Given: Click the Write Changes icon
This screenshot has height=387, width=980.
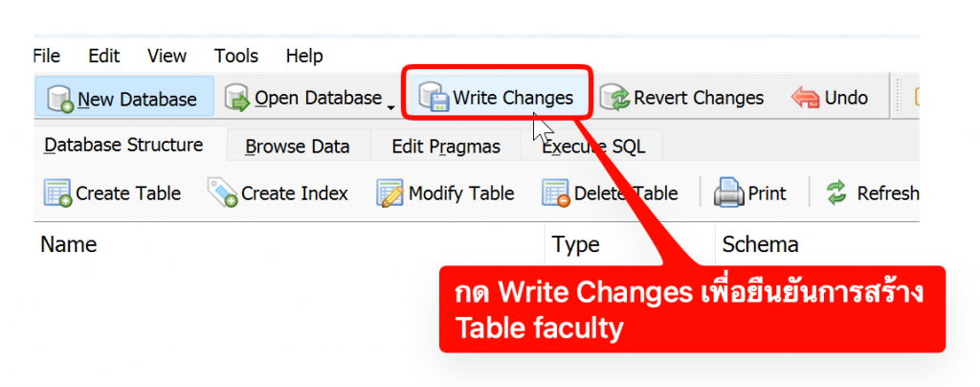Looking at the screenshot, I should pos(435,98).
